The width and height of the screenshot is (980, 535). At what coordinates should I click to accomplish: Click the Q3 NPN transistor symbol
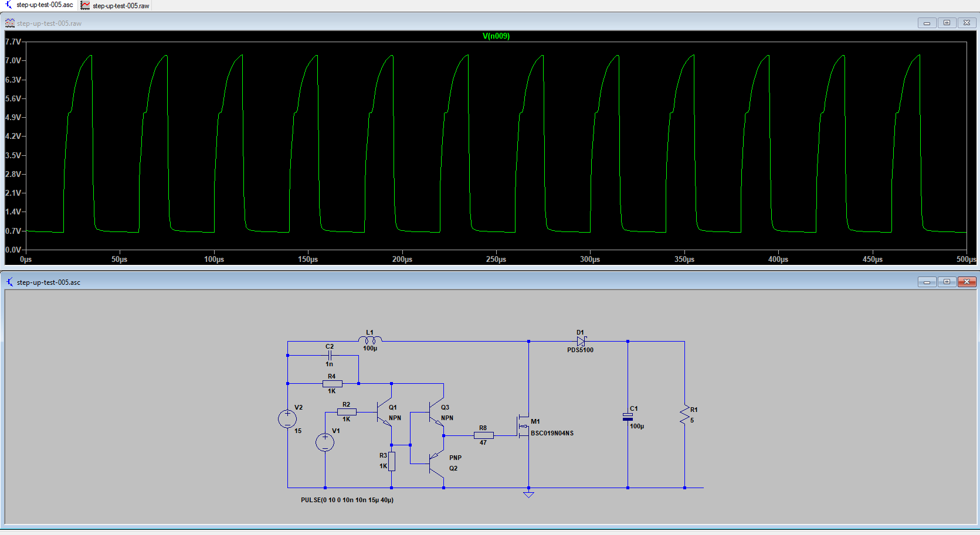438,413
